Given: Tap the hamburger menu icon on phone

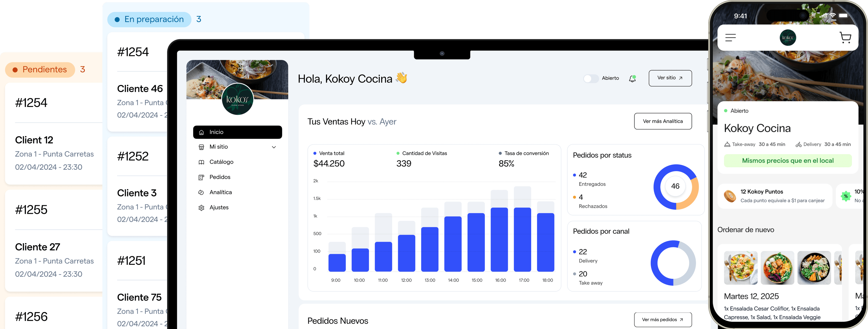Looking at the screenshot, I should 730,37.
